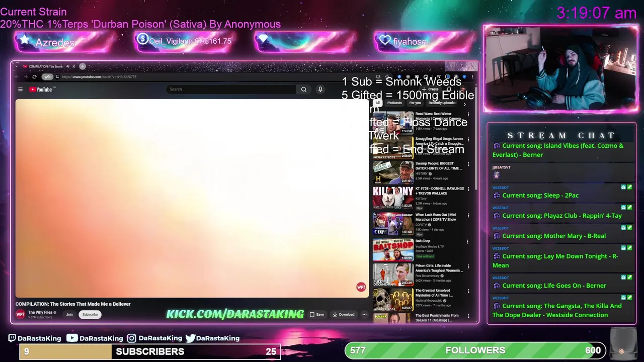The width and height of the screenshot is (644, 362).
Task: Click the subscribers goal progress bar
Action: (x=150, y=352)
